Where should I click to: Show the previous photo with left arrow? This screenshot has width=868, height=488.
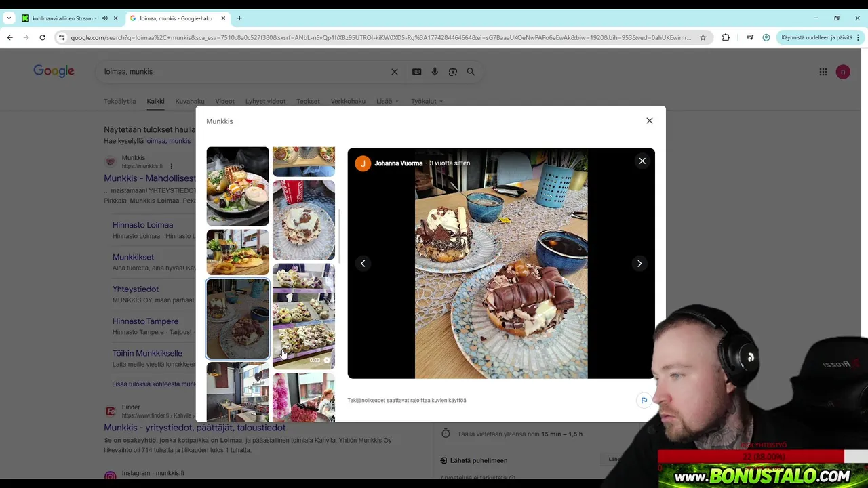363,264
